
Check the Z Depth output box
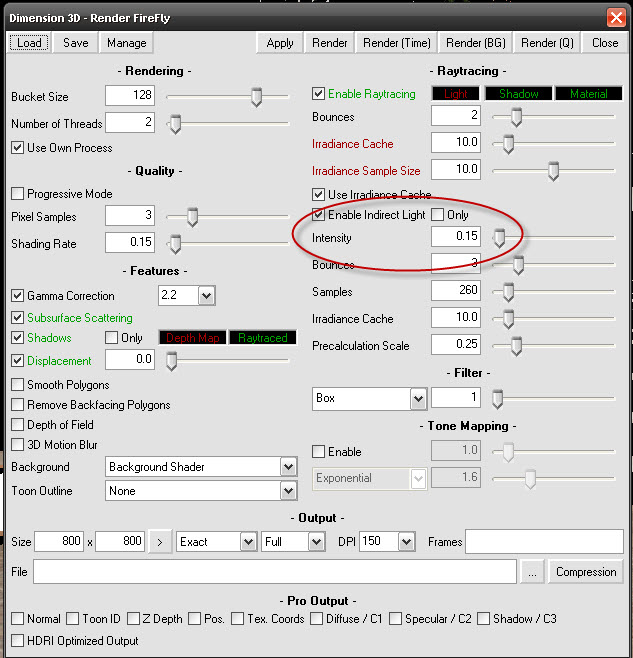point(133,619)
